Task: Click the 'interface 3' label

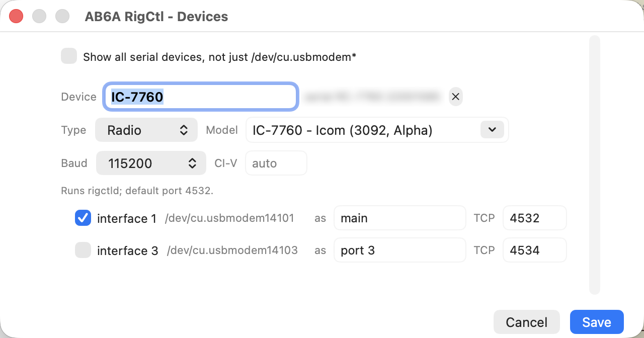Action: coord(127,250)
